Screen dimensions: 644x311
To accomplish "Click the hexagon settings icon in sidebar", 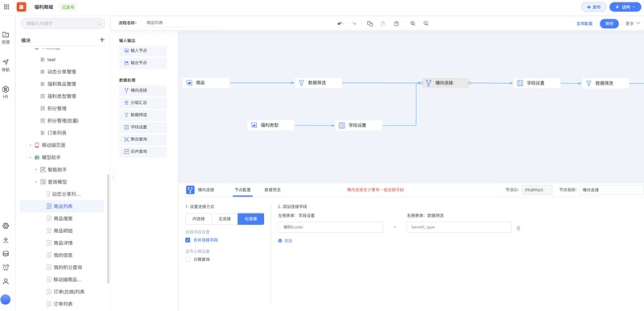I will click(6, 226).
